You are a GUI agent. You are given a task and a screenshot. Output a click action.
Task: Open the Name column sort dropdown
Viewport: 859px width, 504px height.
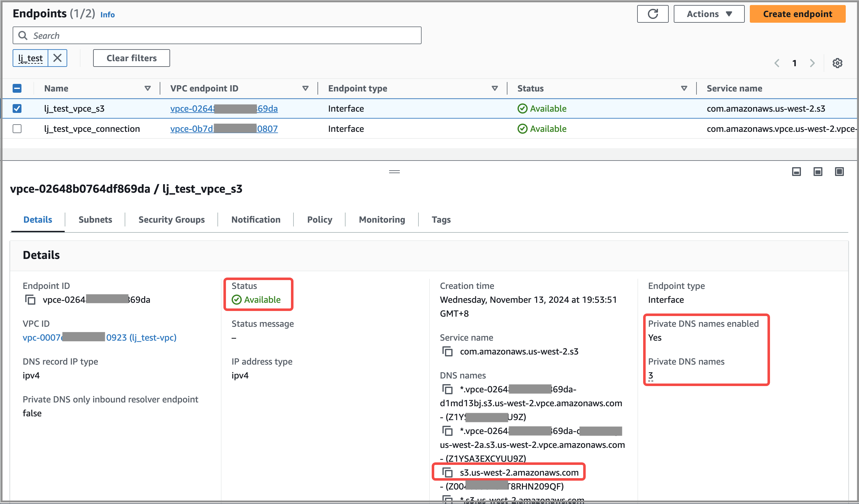pos(148,88)
